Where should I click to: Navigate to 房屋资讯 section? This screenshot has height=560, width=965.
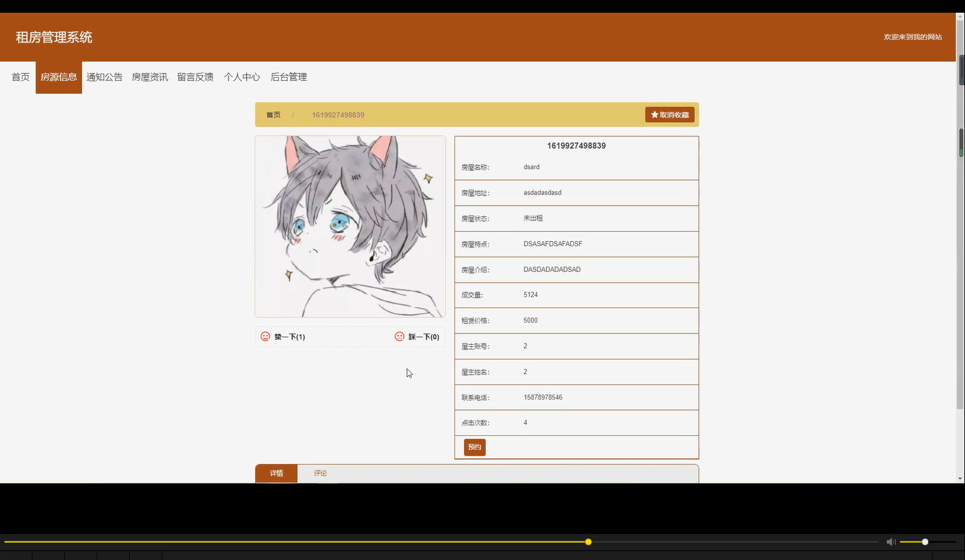pyautogui.click(x=150, y=76)
